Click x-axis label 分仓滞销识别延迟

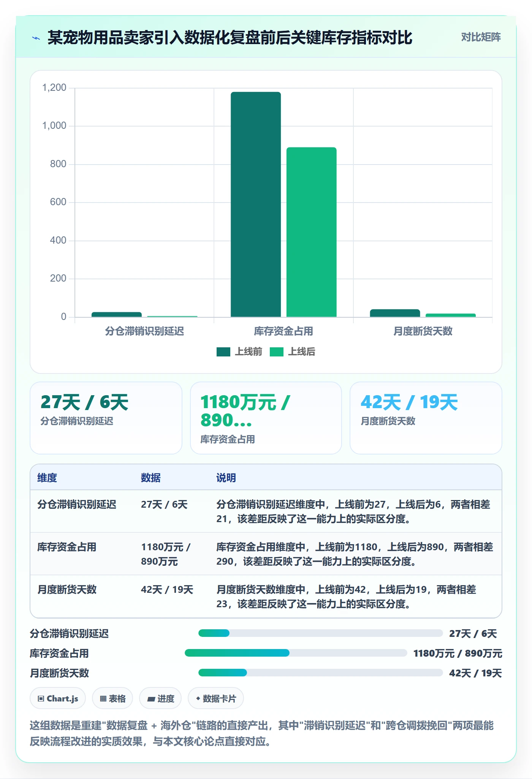pos(144,331)
